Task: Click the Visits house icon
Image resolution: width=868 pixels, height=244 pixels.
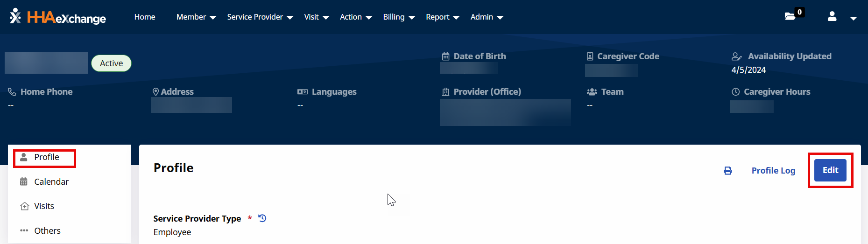Action: pyautogui.click(x=24, y=206)
